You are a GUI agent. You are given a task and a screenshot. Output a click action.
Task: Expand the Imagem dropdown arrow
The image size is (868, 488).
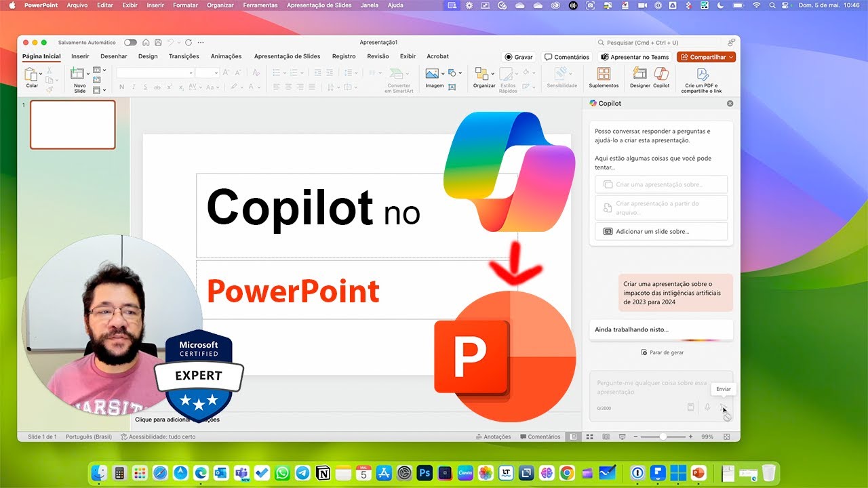click(x=442, y=73)
